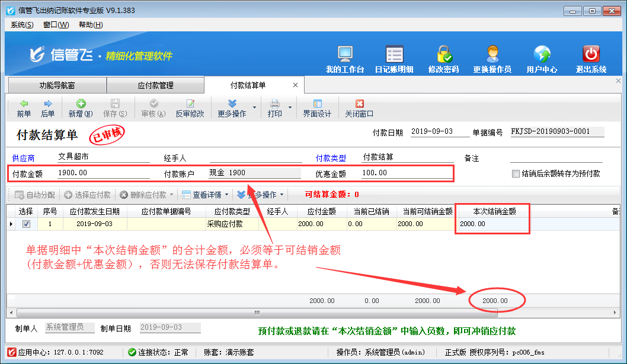Viewport: 627px width, 364px height.
Task: Enable 结销后余额转存为预付款 checkbox
Action: point(516,174)
